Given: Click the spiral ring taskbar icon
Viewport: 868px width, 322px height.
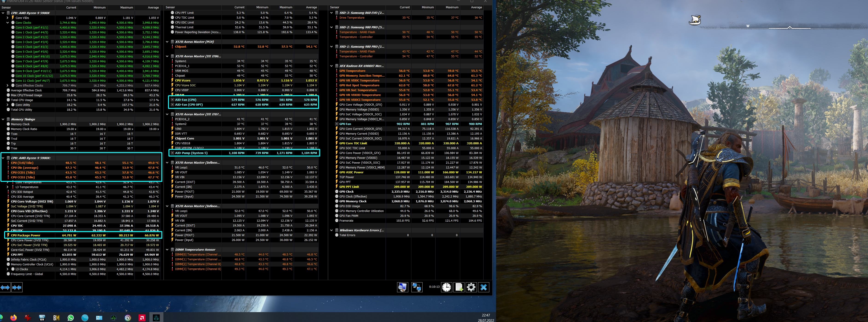Looking at the screenshot, I should [x=128, y=318].
